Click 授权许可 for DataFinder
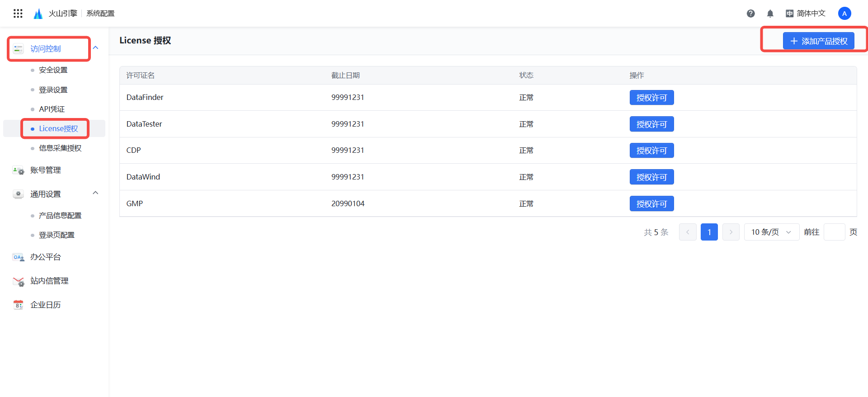The height and width of the screenshot is (397, 868). coord(651,98)
